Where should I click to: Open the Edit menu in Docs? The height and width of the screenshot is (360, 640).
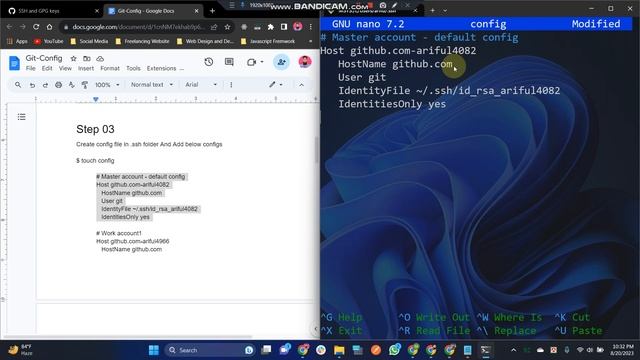tap(47, 68)
